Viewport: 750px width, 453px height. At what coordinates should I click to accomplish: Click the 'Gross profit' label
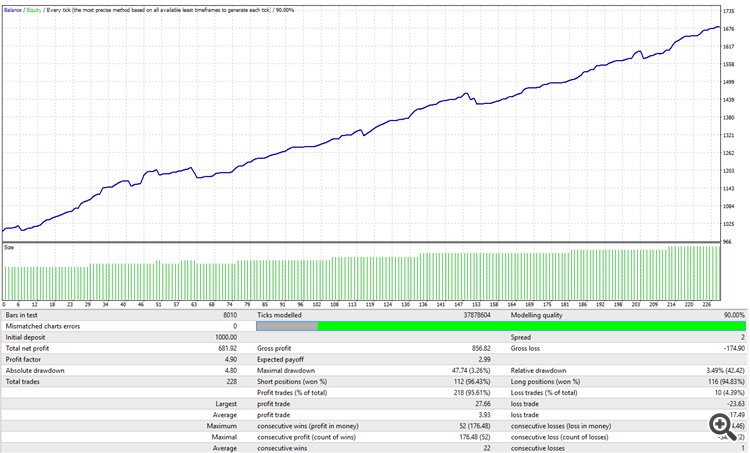pos(274,348)
